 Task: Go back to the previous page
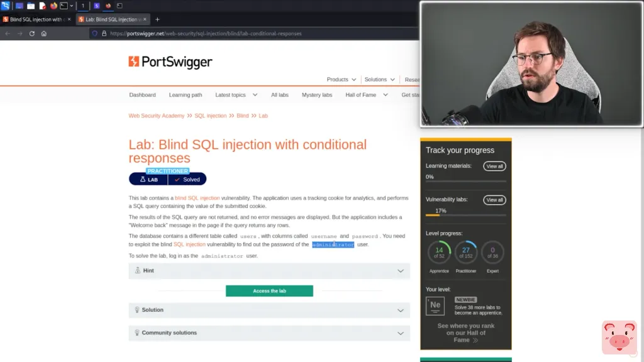point(8,34)
